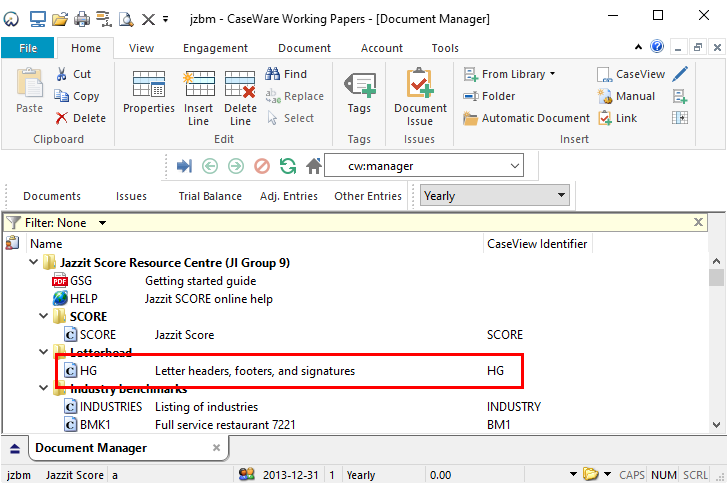Click the vertical scrollbar down arrow
728x484 pixels.
716,425
